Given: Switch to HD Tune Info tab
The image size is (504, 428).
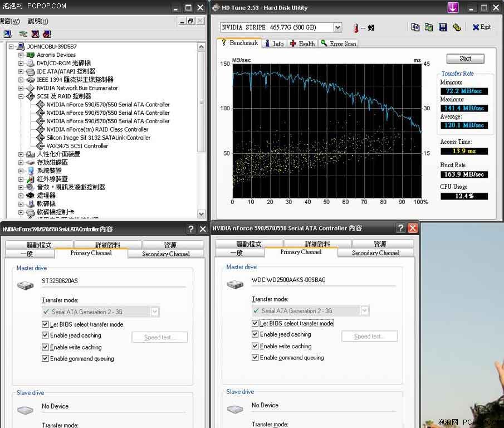Looking at the screenshot, I should coord(274,43).
